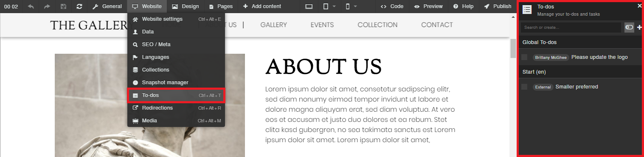Screen dimensions: 644x157
Task: Click the Brittany McGhee tag
Action: coord(551,57)
